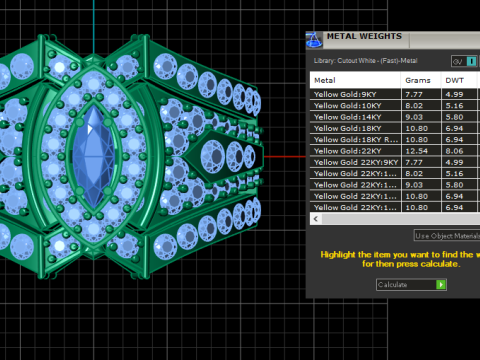Sort by the Grams column header

[x=421, y=80]
